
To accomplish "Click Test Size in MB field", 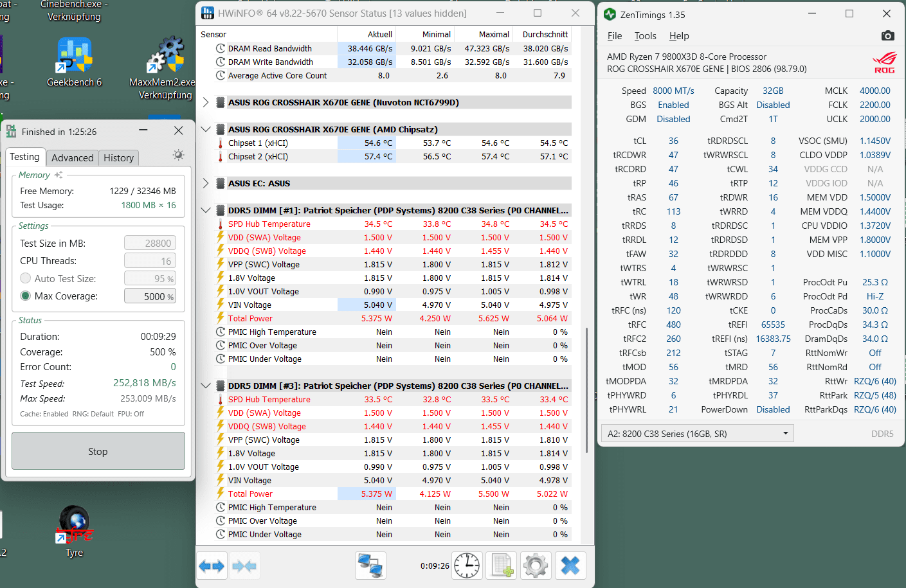I will (150, 243).
